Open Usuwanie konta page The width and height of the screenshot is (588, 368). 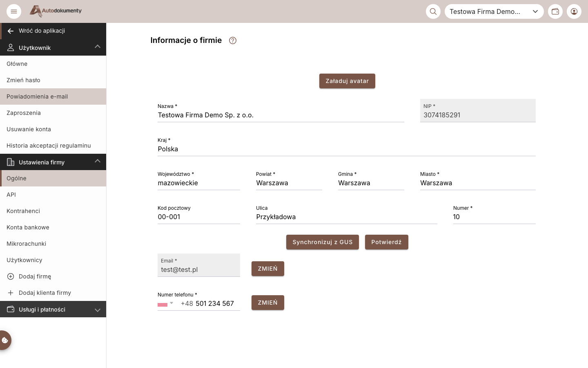(x=53, y=129)
